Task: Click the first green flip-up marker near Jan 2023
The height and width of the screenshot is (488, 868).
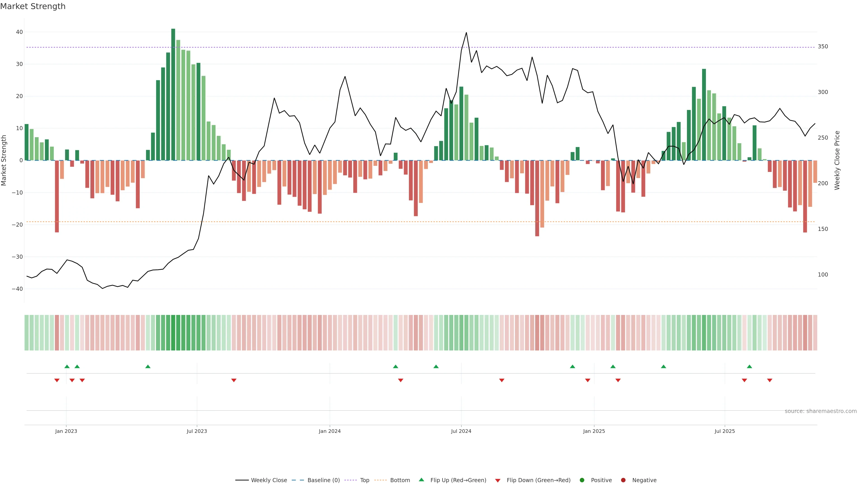Action: point(67,366)
